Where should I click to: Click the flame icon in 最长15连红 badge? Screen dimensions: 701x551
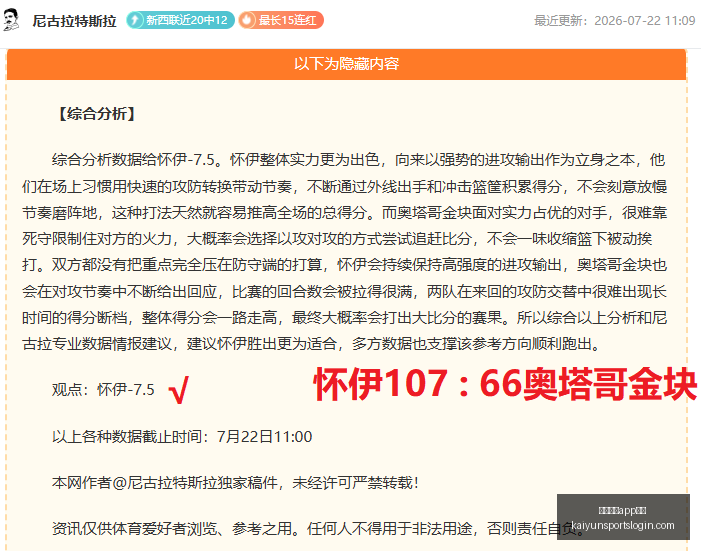point(247,20)
